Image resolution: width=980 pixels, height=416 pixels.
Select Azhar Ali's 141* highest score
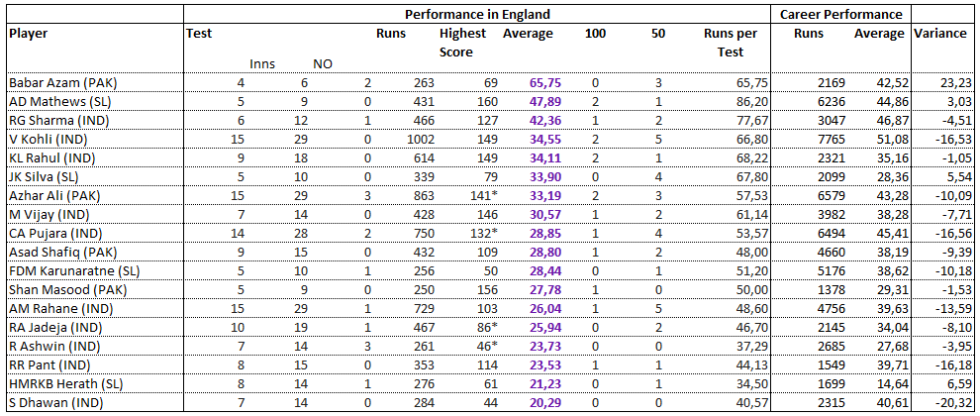point(479,193)
